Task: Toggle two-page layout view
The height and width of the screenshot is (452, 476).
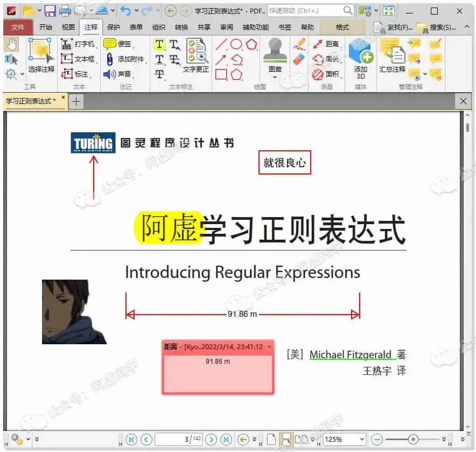Action: pyautogui.click(x=302, y=439)
